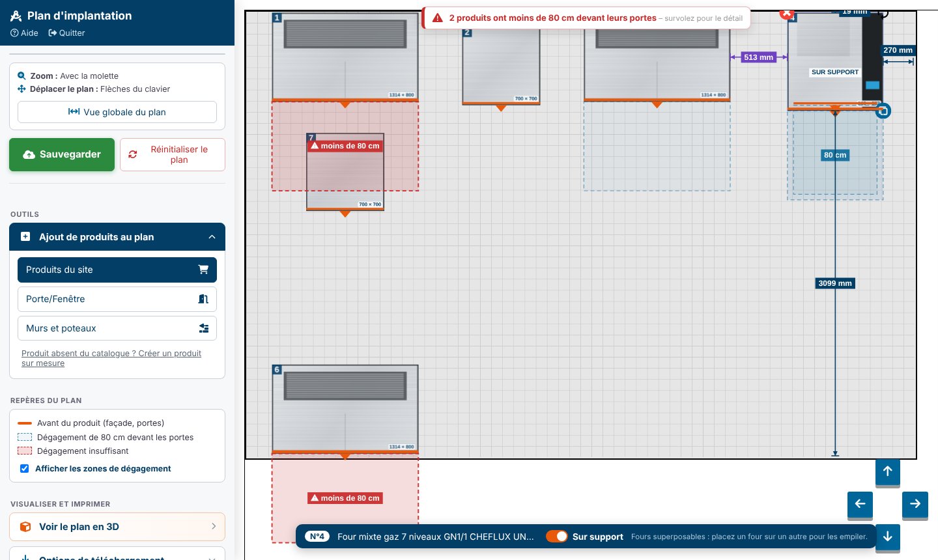
Task: Pan the plan up with the up arrow
Action: [x=888, y=471]
